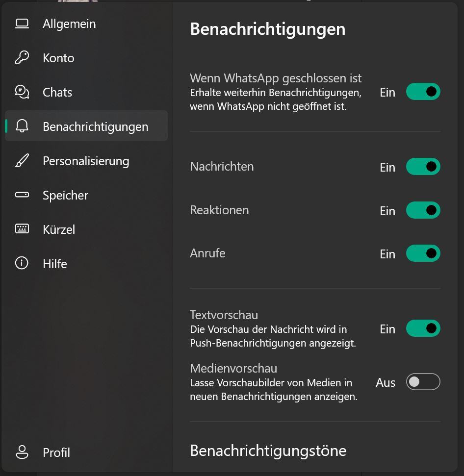The width and height of the screenshot is (464, 476).
Task: Switch to the Personalisierung section
Action: (86, 161)
